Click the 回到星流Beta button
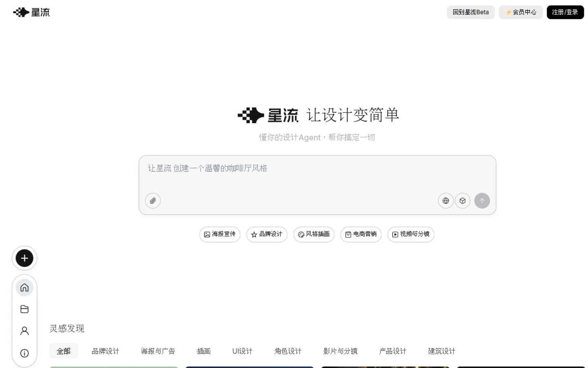This screenshot has height=368, width=588. pyautogui.click(x=471, y=12)
